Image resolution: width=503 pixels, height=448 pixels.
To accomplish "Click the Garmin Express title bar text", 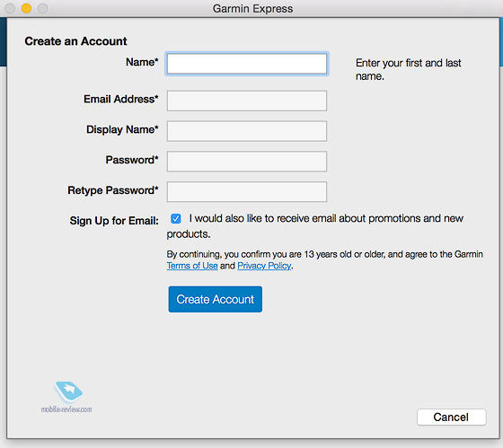I will coord(252,9).
